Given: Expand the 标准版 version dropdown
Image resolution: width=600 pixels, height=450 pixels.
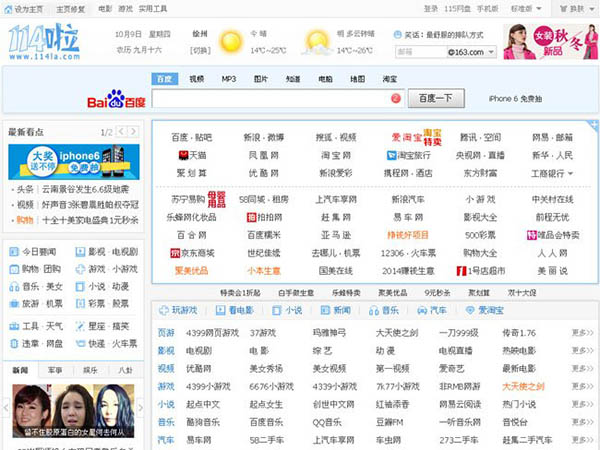Looking at the screenshot, I should click(x=539, y=8).
